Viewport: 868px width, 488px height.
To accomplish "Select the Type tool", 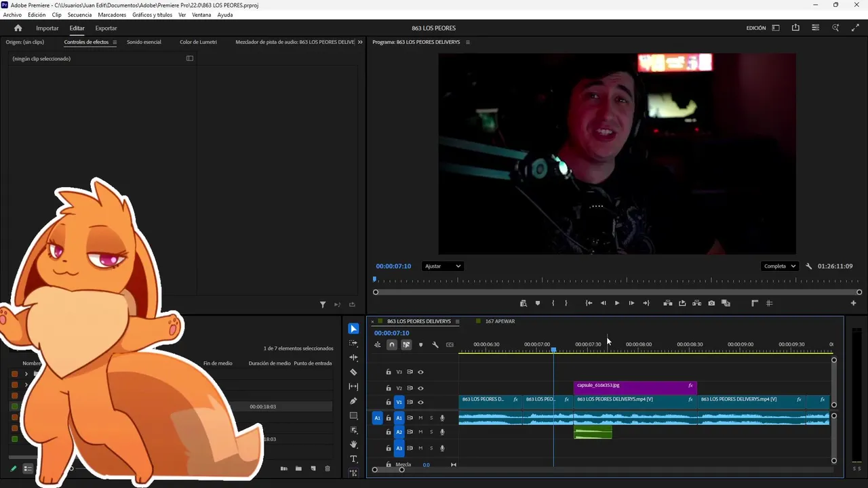I will click(353, 459).
